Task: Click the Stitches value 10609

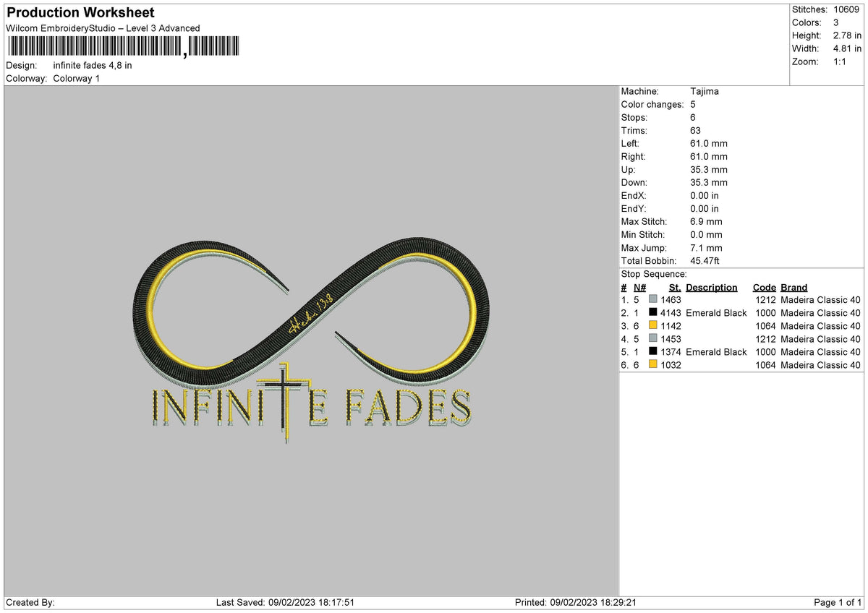Action: point(847,9)
